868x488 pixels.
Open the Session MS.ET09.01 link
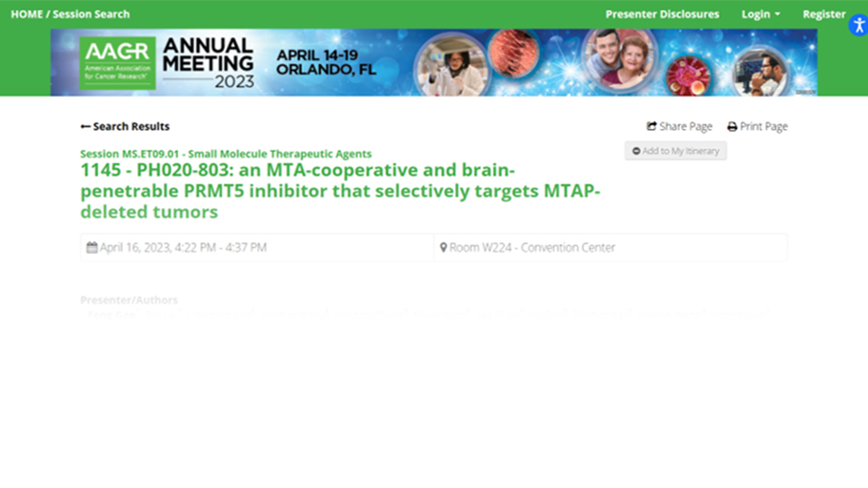(225, 154)
